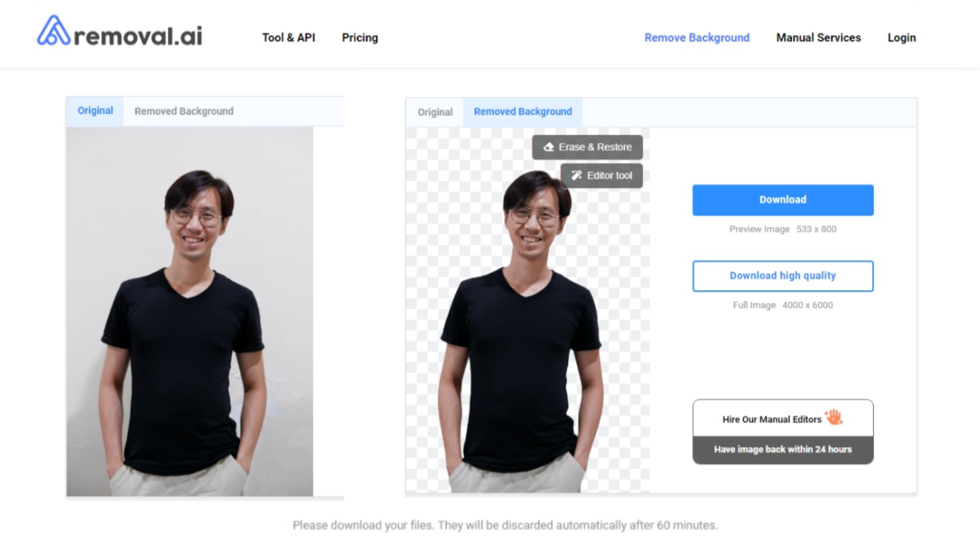The height and width of the screenshot is (551, 980).
Task: Open the Removed Background tab on left panel
Action: point(184,111)
